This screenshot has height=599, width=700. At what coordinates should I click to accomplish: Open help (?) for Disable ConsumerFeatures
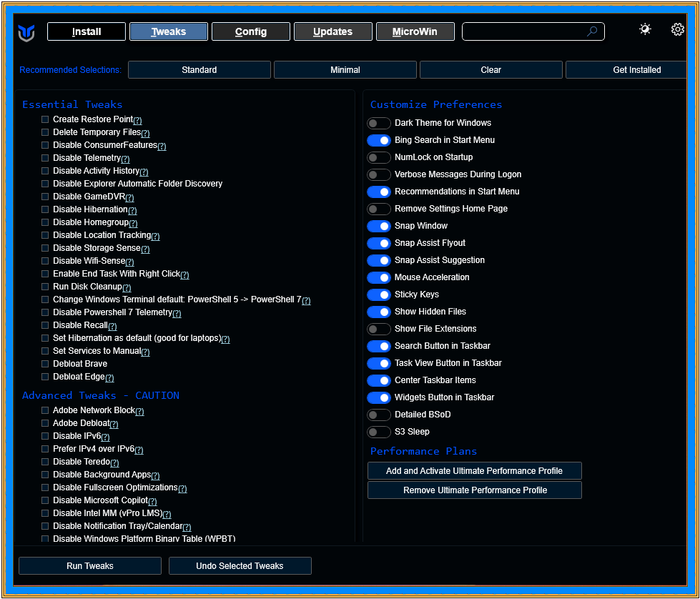(162, 146)
